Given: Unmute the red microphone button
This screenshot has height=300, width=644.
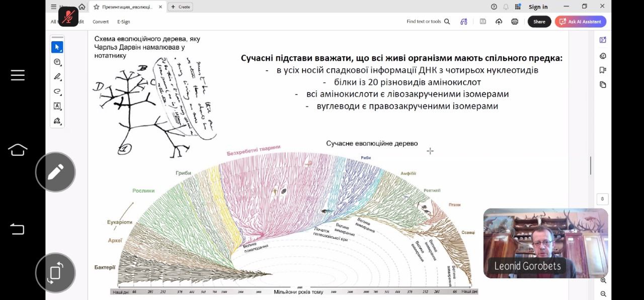Looking at the screenshot, I should (68, 17).
